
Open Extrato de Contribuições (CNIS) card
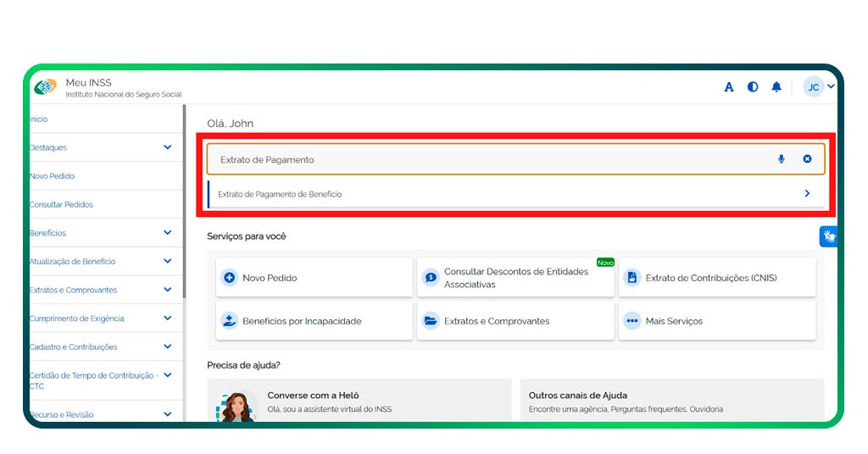(x=716, y=278)
